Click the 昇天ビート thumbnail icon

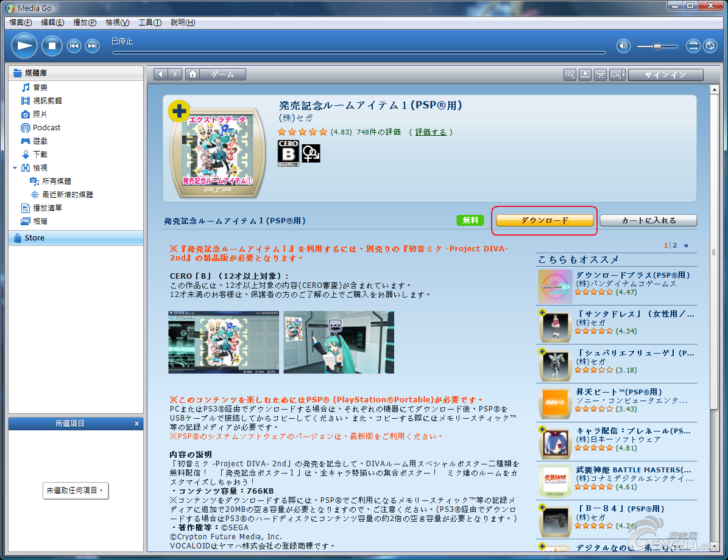point(555,403)
